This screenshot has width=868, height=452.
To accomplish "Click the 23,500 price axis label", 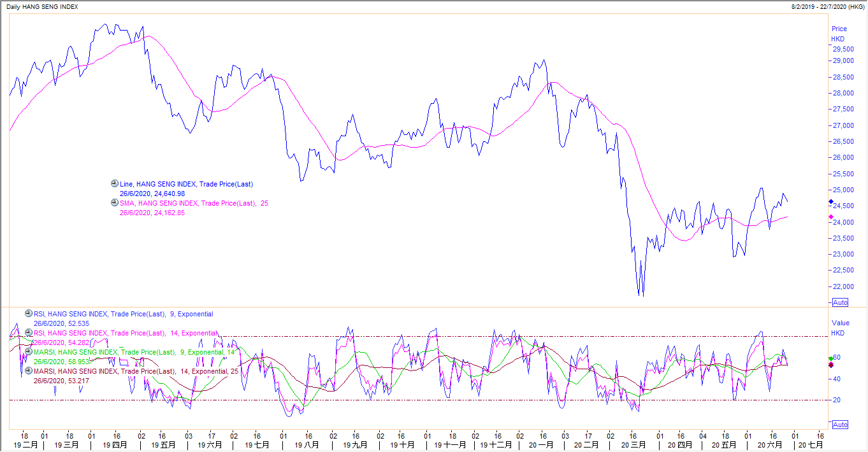I will (x=842, y=238).
